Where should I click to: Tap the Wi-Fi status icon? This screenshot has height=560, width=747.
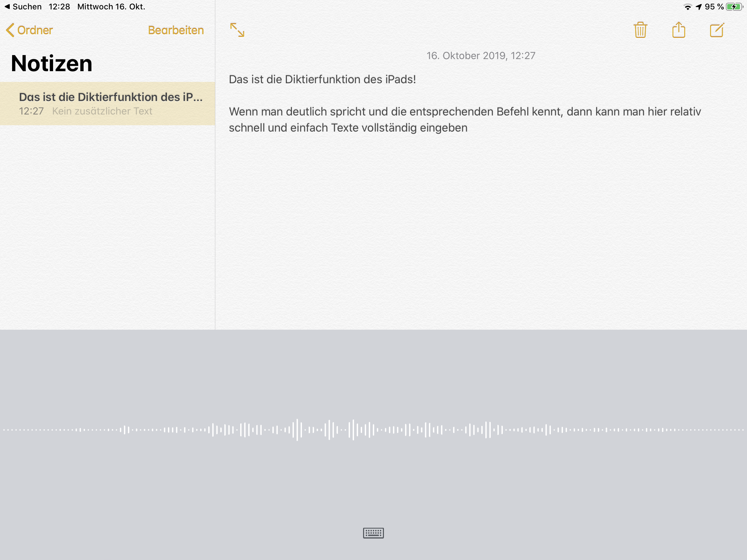(x=688, y=7)
